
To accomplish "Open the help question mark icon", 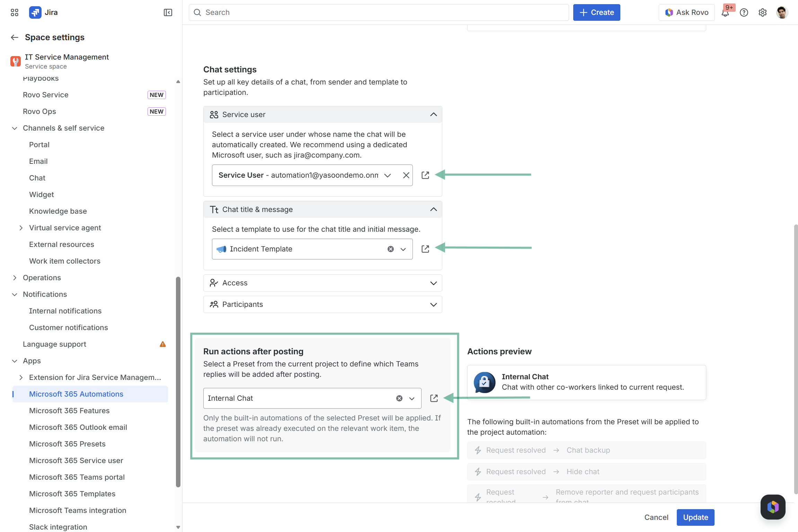I will 744,13.
